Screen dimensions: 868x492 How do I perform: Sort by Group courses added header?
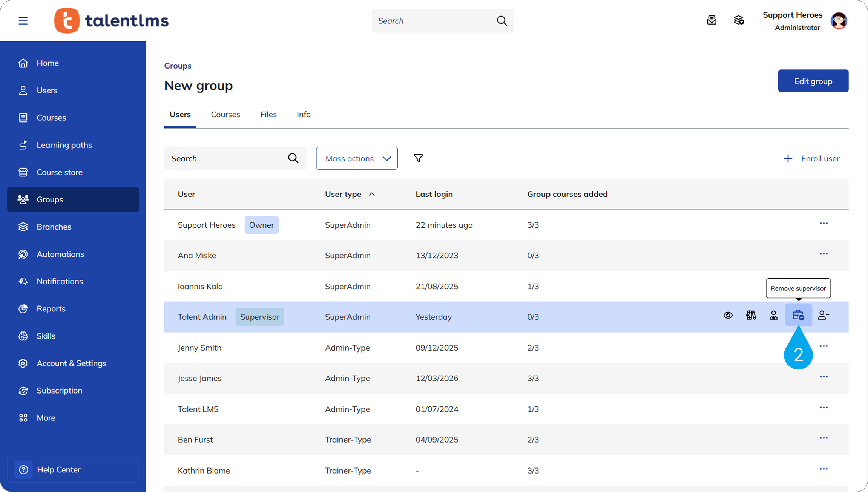point(567,194)
